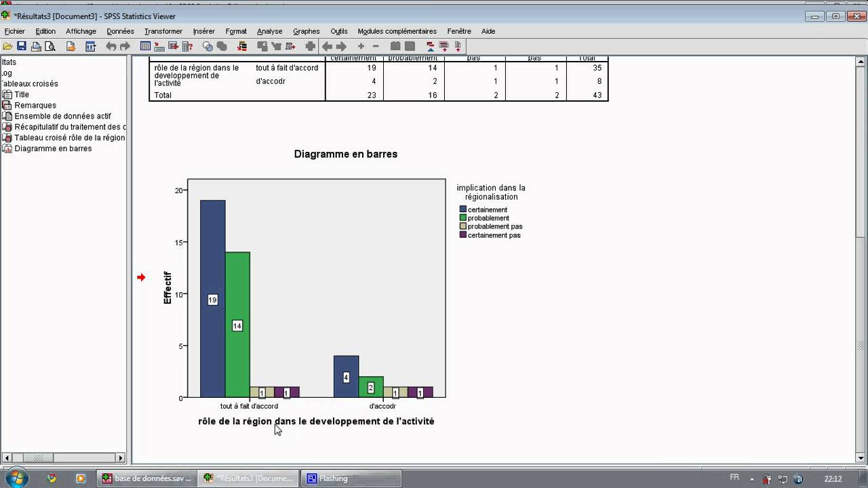Open the Outils menu
This screenshot has width=868, height=488.
click(339, 31)
